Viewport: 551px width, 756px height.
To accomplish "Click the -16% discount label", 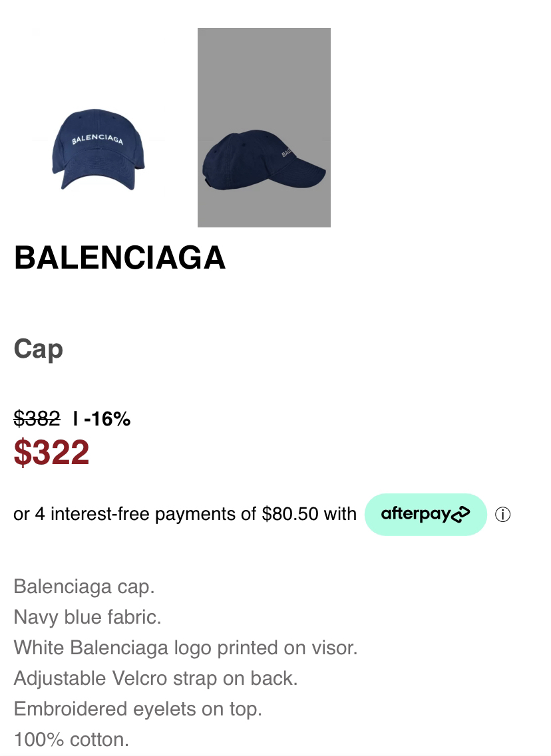I will [107, 418].
